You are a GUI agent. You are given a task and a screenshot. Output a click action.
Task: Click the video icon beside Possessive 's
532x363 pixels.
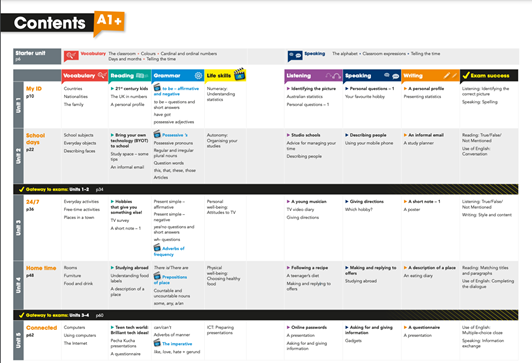tap(157, 134)
